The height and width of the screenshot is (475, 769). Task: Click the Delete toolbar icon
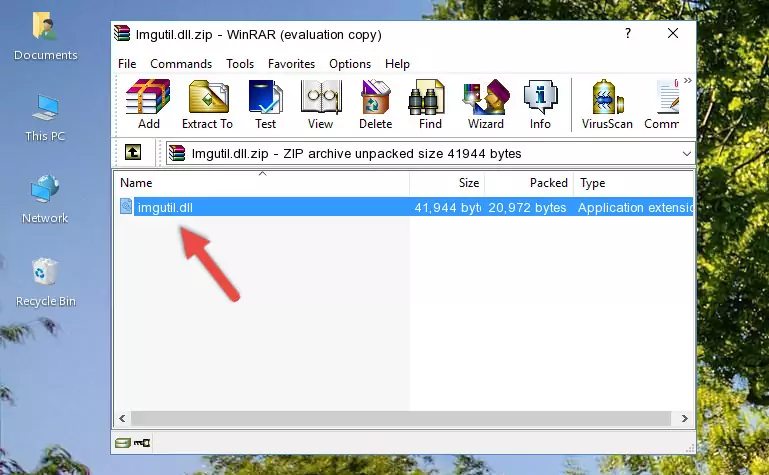click(x=376, y=104)
